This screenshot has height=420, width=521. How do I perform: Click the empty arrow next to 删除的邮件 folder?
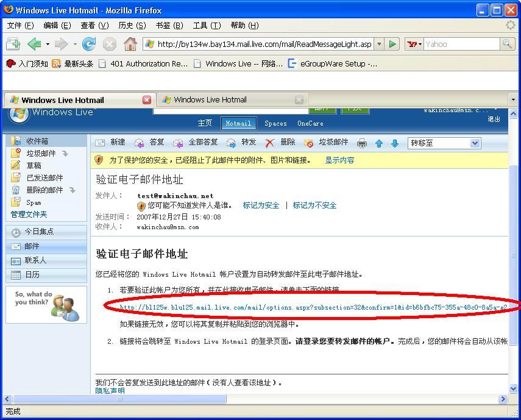73,190
